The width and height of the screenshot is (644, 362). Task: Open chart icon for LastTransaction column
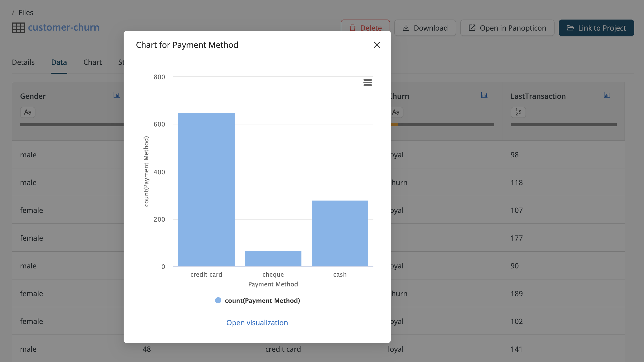[x=607, y=95]
